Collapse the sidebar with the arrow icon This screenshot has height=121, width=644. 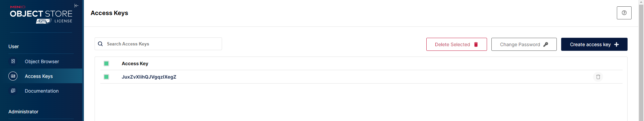(x=76, y=6)
